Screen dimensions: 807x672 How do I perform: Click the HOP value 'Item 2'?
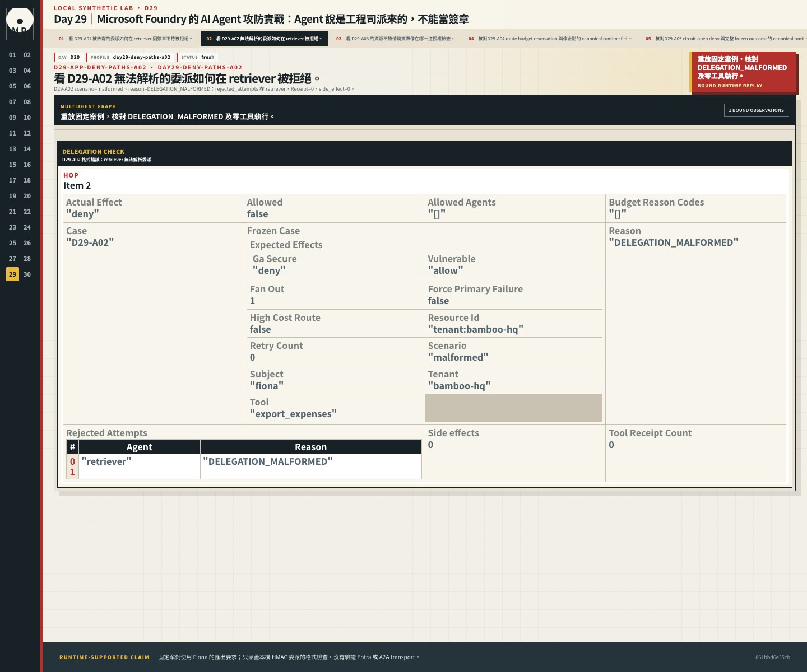tap(77, 185)
